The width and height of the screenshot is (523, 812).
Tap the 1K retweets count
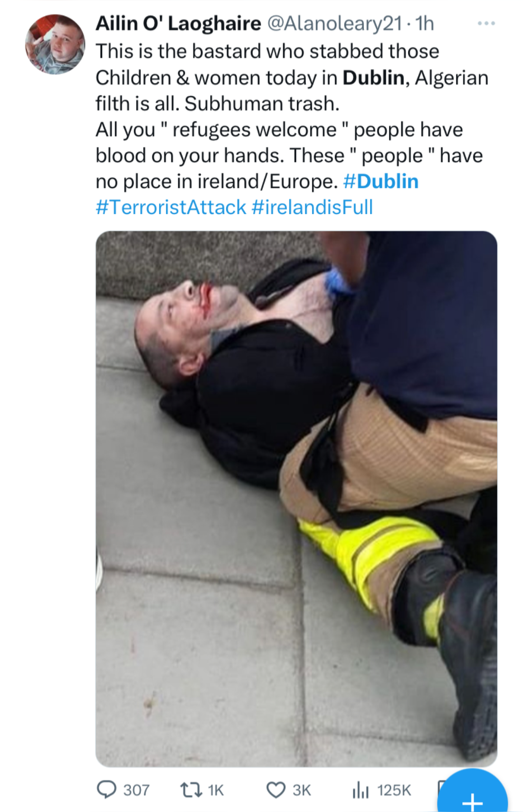(x=216, y=790)
